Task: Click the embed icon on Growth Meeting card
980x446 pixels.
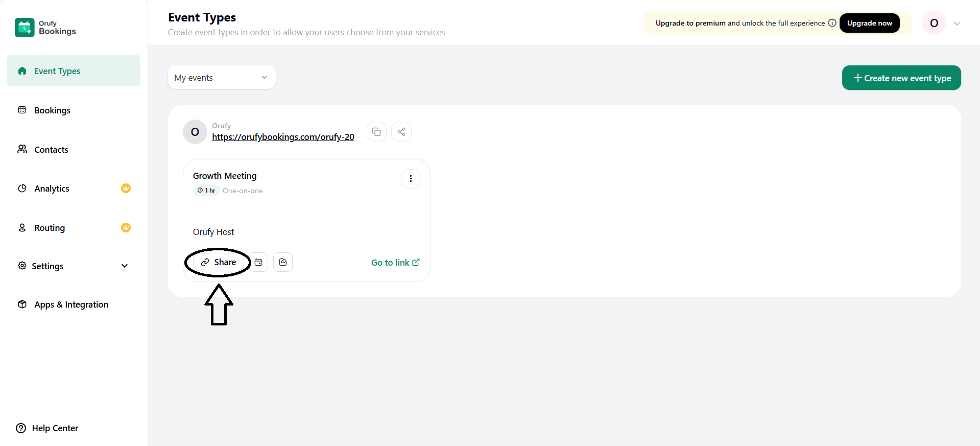Action: point(283,262)
